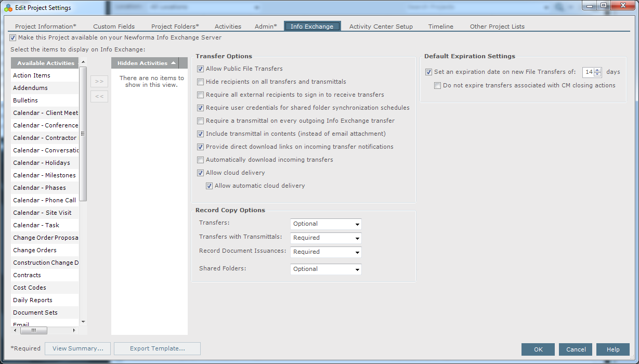This screenshot has width=639, height=364.
Task: Go to the Activities tab
Action: 228,27
